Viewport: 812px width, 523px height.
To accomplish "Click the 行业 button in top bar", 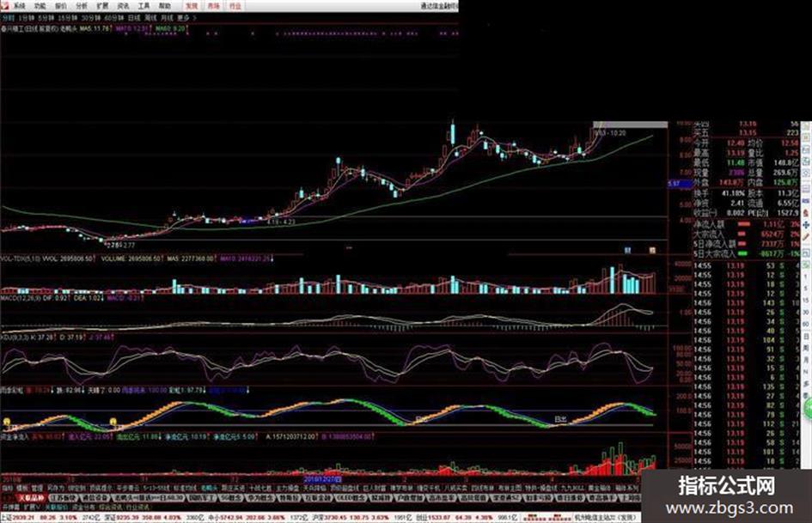I will (x=235, y=6).
